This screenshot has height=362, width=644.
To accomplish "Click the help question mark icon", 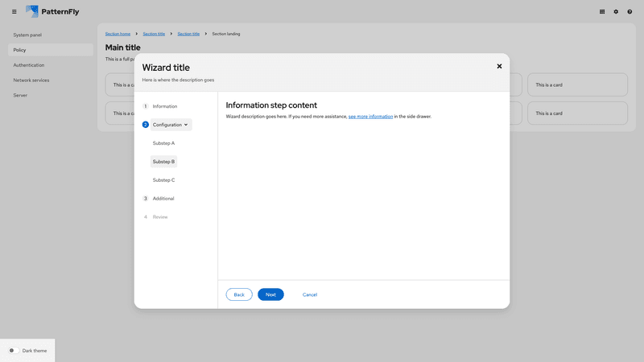I will pyautogui.click(x=630, y=11).
